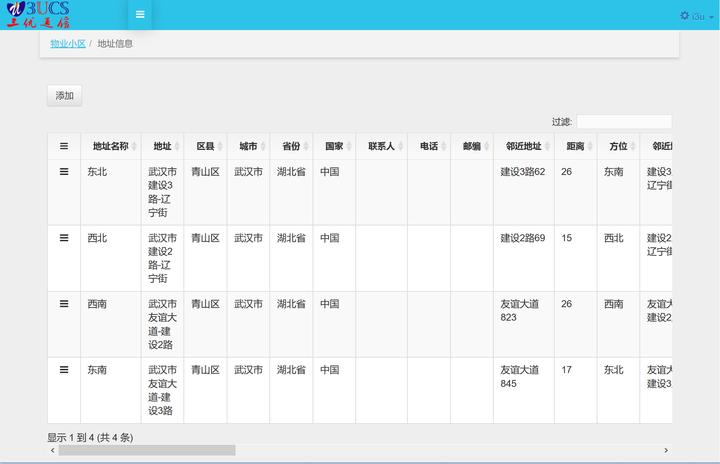Viewport: 720px width, 464px height.
Task: Click the table header menu icon
Action: point(64,146)
